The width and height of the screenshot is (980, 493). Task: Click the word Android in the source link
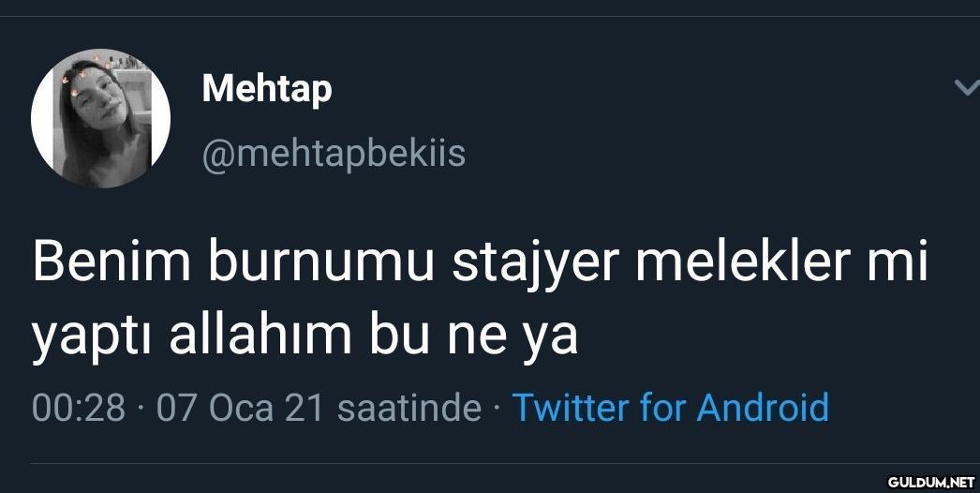coord(763,408)
